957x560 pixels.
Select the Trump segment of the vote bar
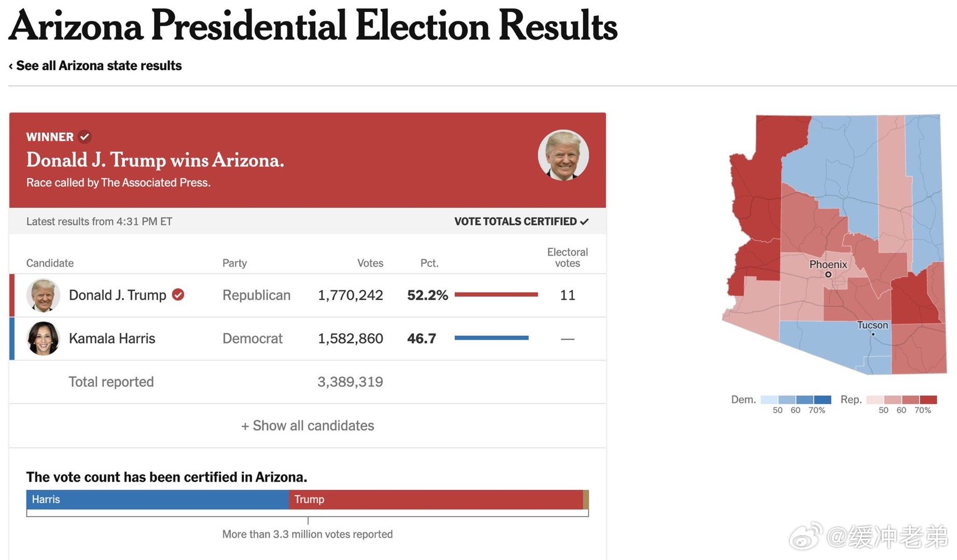(x=436, y=499)
